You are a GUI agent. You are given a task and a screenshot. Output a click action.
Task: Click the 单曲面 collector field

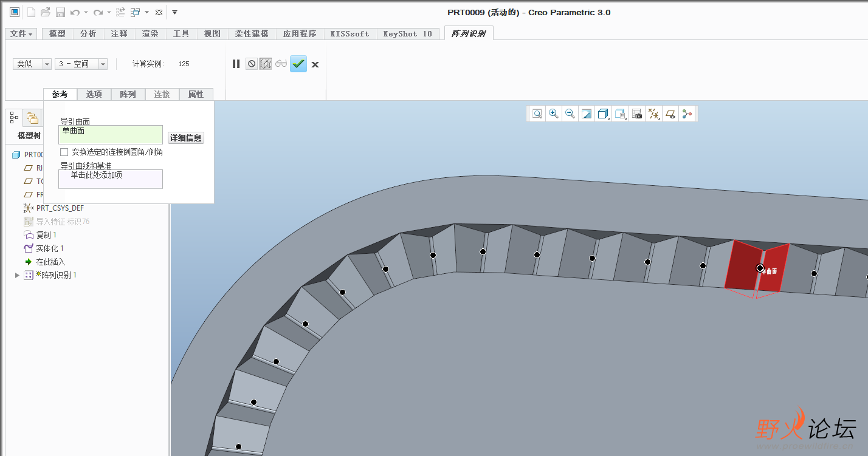(x=111, y=134)
